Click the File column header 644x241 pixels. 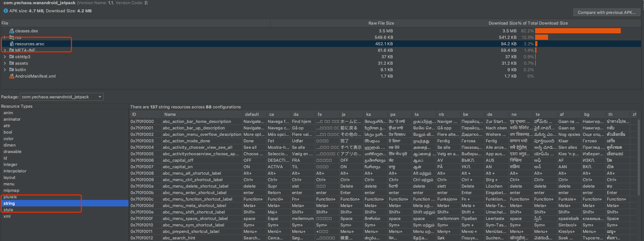tap(135, 23)
